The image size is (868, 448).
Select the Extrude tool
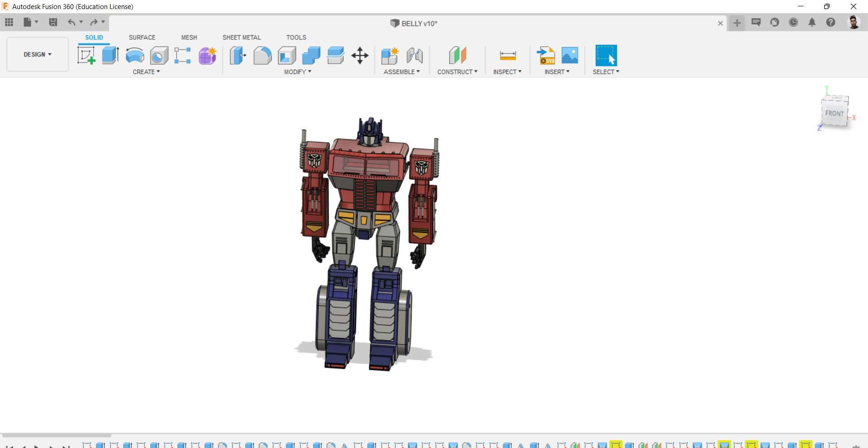click(110, 56)
